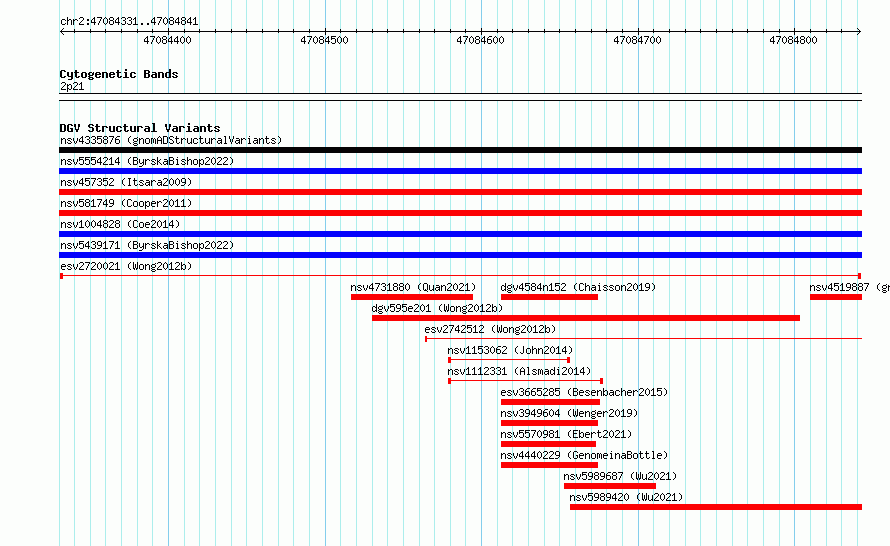This screenshot has height=546, width=890.
Task: Open nsv4731880 (Quan2021) label
Action: 413,287
